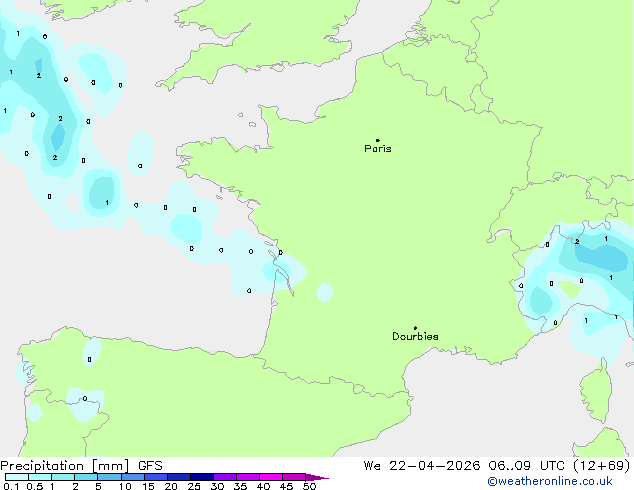Pick the 15–20 mm legend swatch
This screenshot has height=490, width=634.
coord(155,477)
